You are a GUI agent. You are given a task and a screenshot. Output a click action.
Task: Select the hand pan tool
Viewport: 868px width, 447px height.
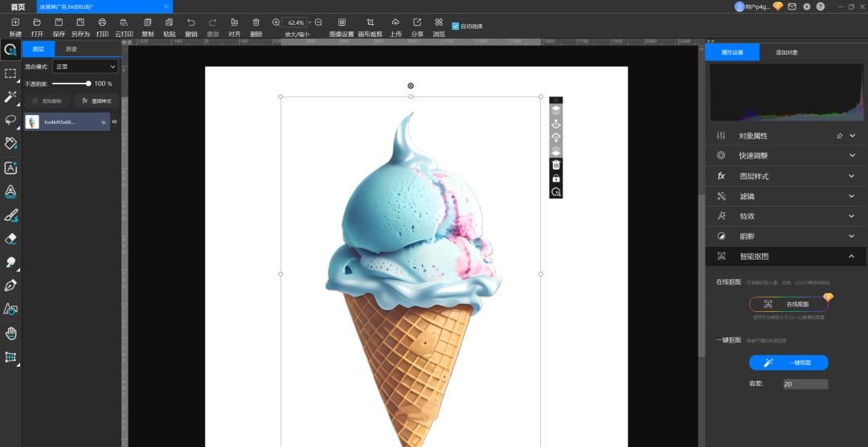tap(10, 333)
